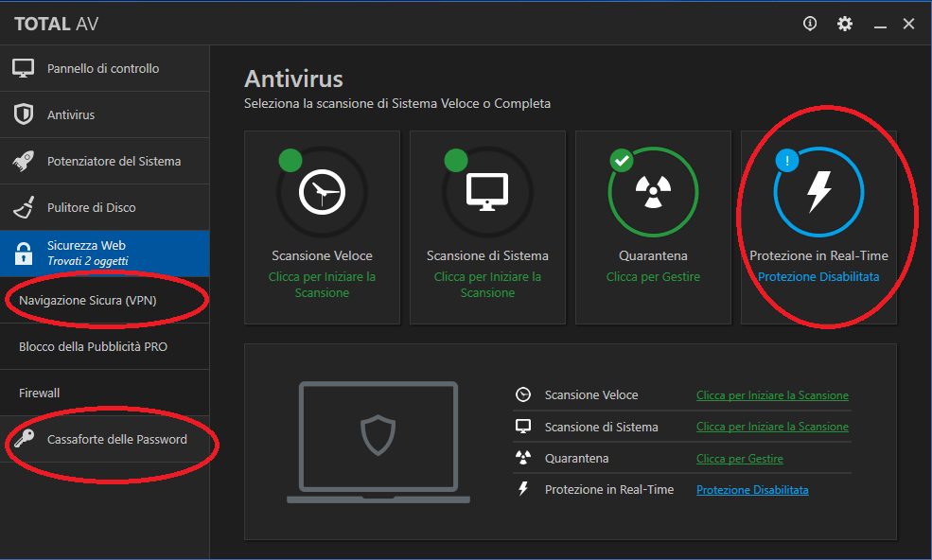932x560 pixels.
Task: Click Quarantena's Clicca per Gestire list link
Action: click(x=740, y=459)
